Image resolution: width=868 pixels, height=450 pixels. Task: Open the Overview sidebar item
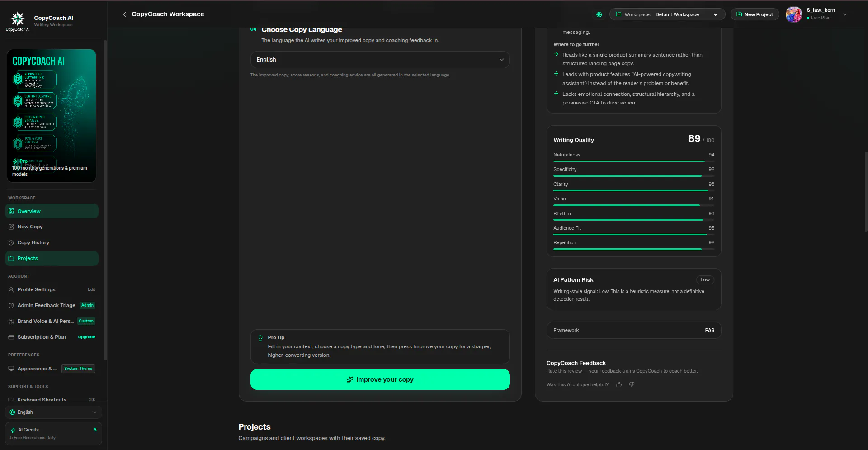coord(52,211)
